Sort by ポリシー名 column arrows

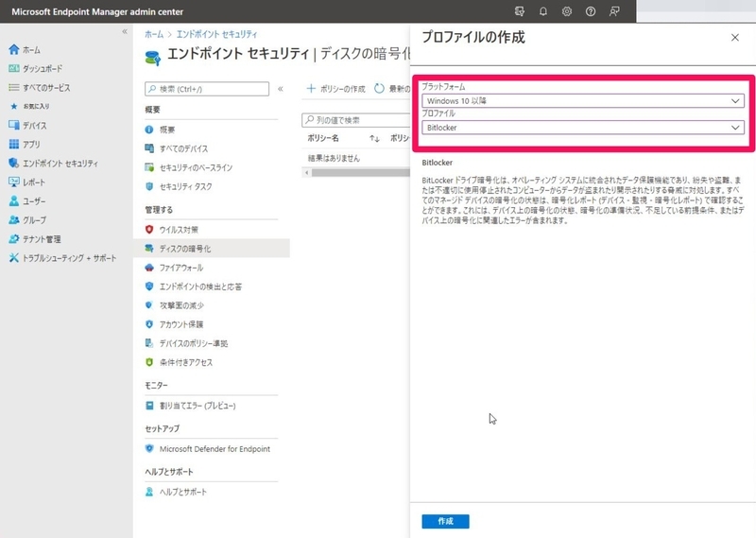point(374,138)
